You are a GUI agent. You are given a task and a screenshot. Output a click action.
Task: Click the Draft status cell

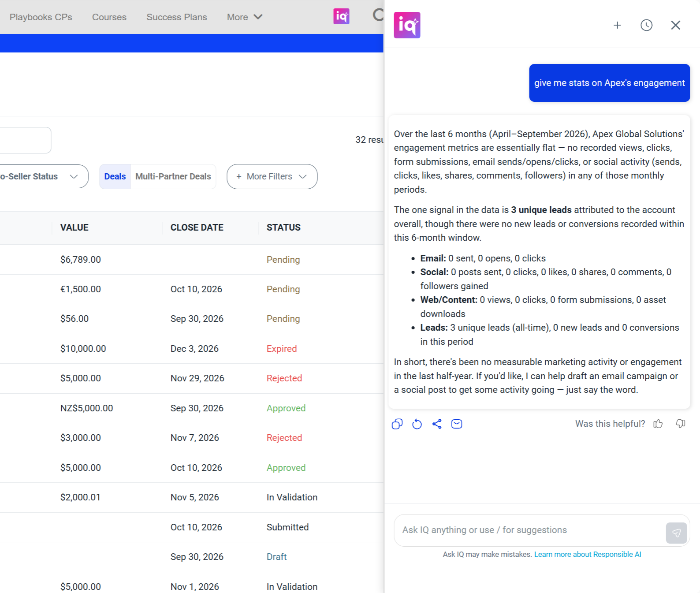coord(276,557)
